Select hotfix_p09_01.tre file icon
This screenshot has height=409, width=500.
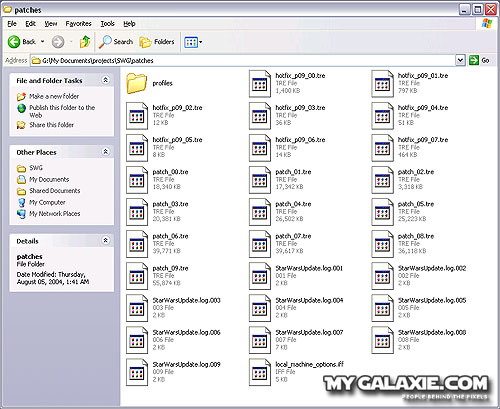pos(382,84)
